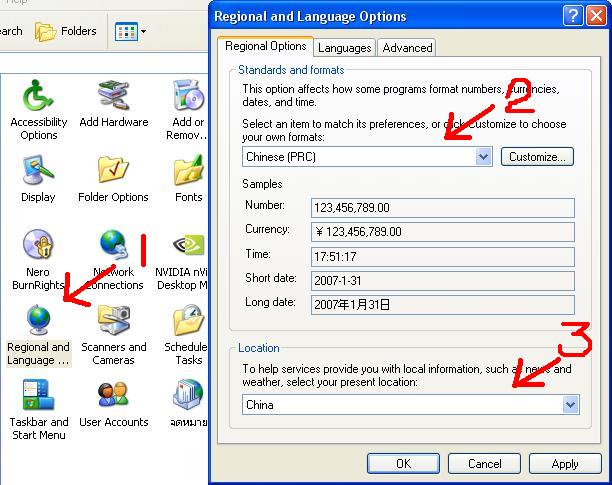The image size is (612, 485).
Task: Click the Number sample field 123,456,789.00
Action: pos(443,208)
